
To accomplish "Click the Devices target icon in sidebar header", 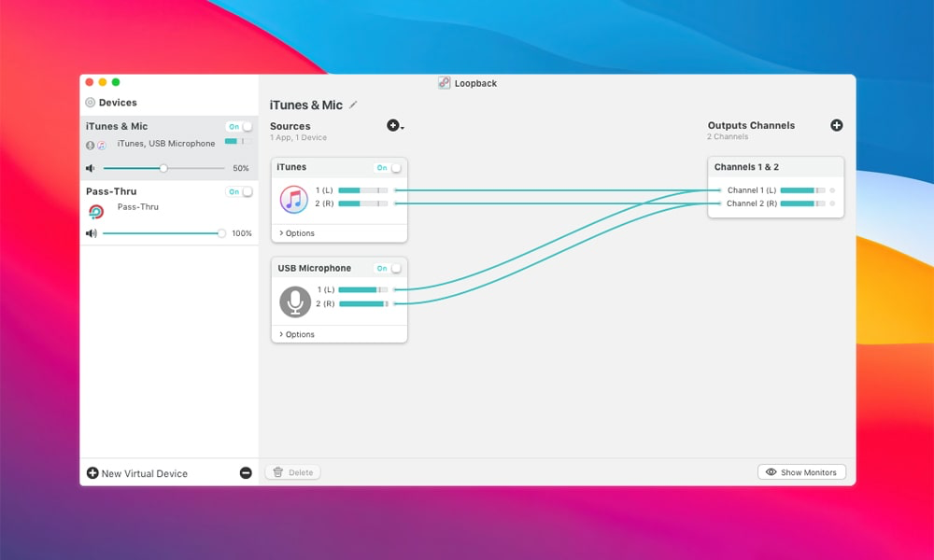I will 90,102.
